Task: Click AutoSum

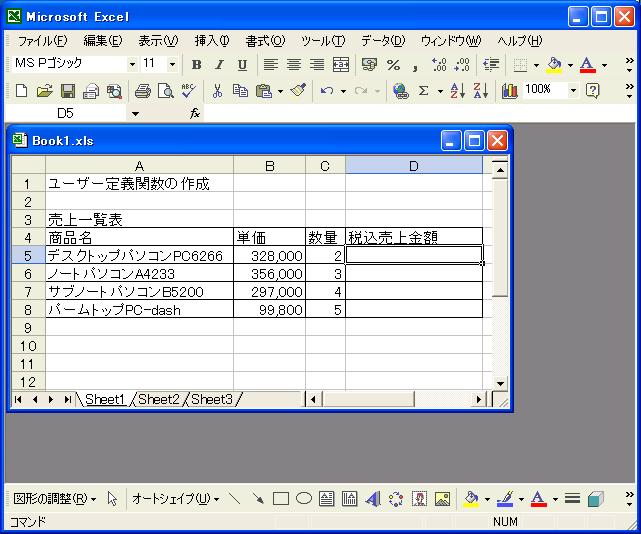Action: click(424, 90)
